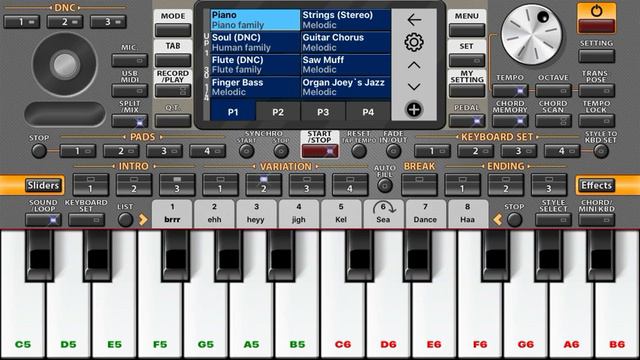The width and height of the screenshot is (640, 360).
Task: Choose Soul (DNC) sound
Action: click(255, 42)
